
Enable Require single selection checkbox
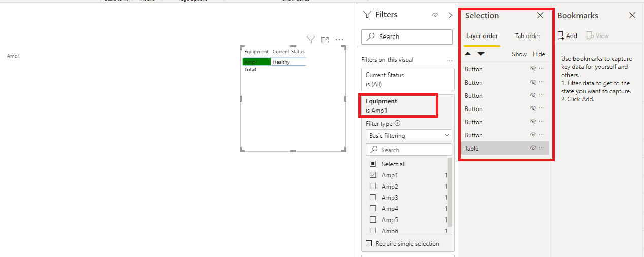(x=369, y=244)
